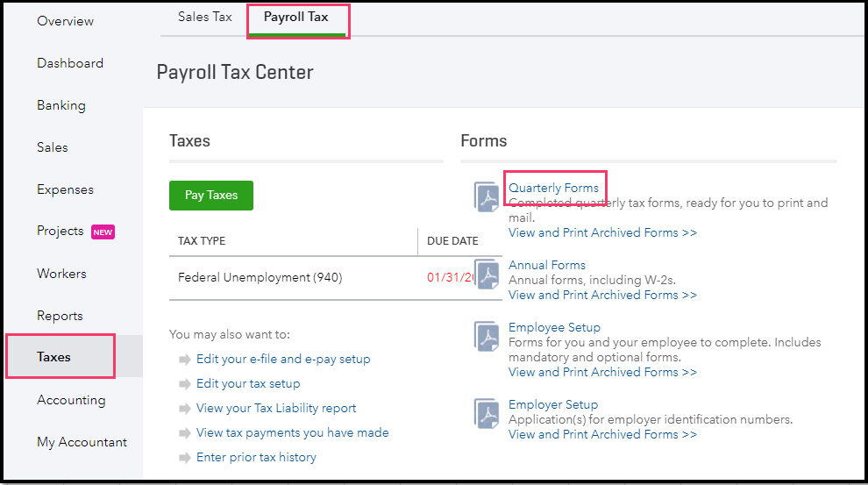Open Projects in the sidebar

(x=60, y=231)
